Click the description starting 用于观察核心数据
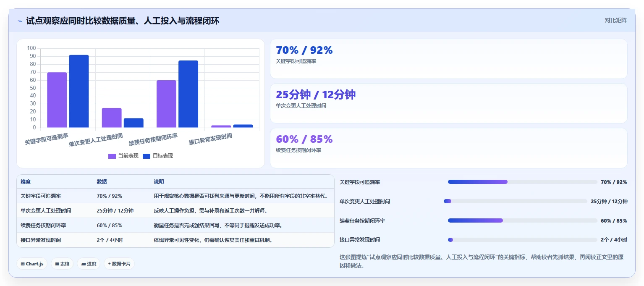The image size is (644, 286). click(241, 196)
